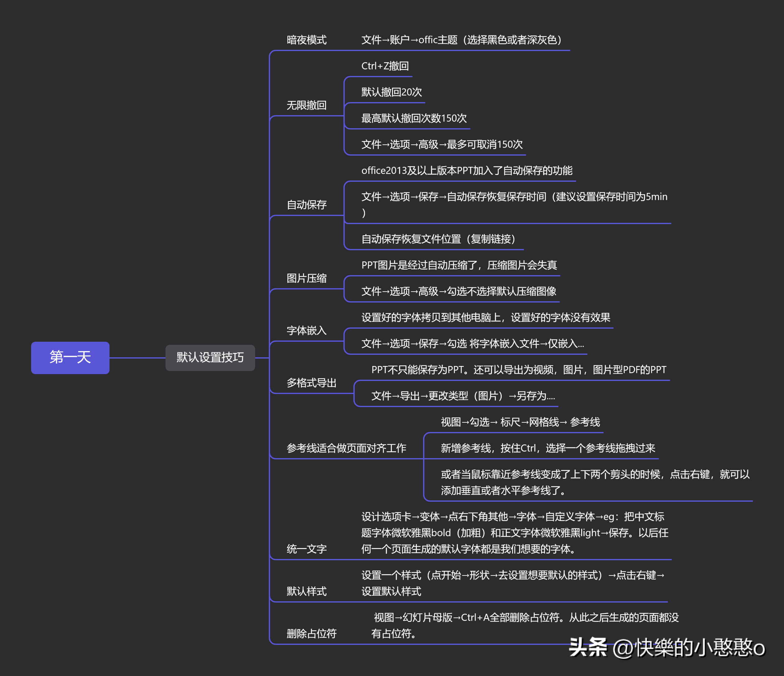Select the 默认样式 branch
The width and height of the screenshot is (784, 676).
click(x=306, y=591)
